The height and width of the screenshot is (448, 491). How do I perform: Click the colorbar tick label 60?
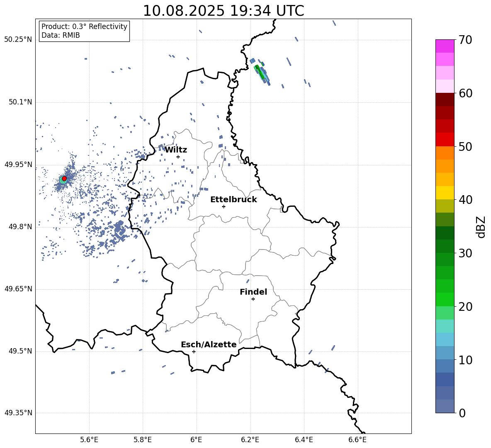[465, 93]
